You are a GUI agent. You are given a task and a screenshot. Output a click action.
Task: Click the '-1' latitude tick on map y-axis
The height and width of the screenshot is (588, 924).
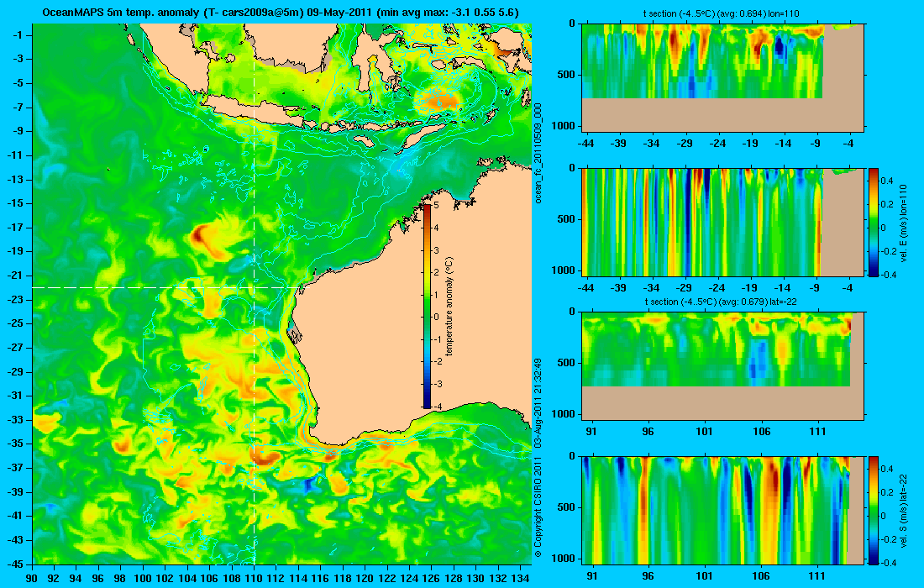tap(17, 35)
